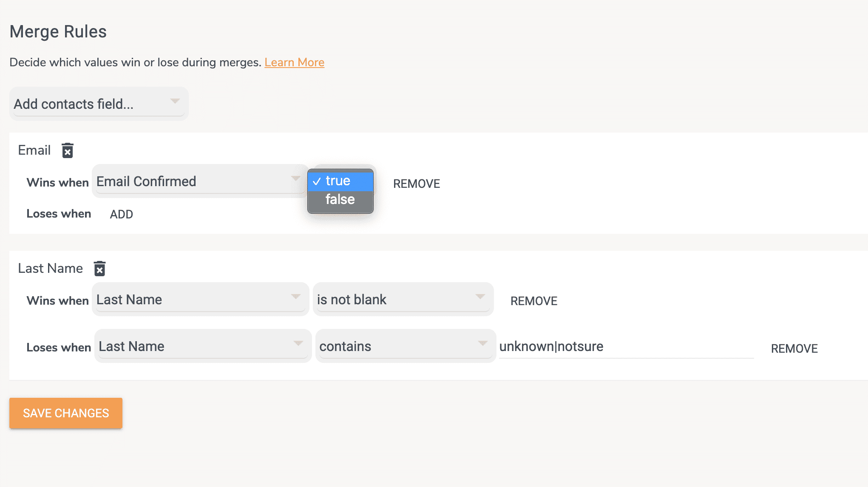The height and width of the screenshot is (487, 868).
Task: Click the Merge Rules heading
Action: [58, 31]
